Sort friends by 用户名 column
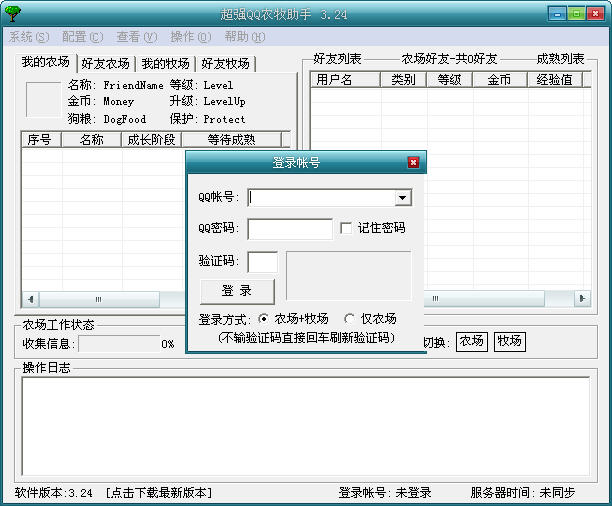 pyautogui.click(x=345, y=80)
